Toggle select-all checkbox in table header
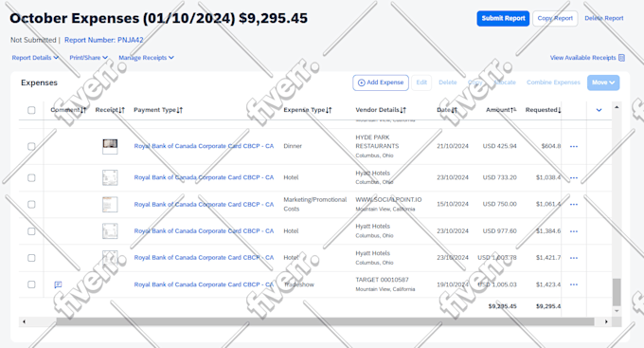This screenshot has width=644, height=348. pyautogui.click(x=31, y=110)
